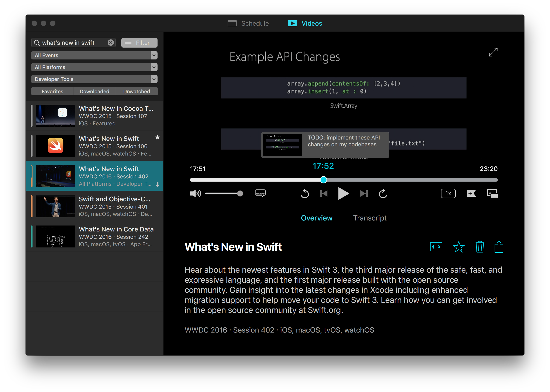Viewport: 550px width, 392px height.
Task: Expand the Developer Tools dropdown
Action: [x=94, y=79]
